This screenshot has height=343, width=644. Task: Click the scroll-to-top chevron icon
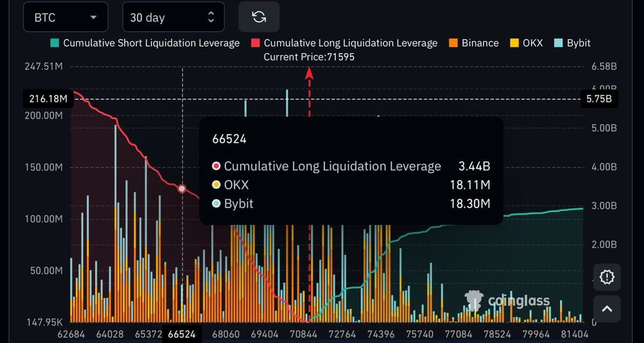pyautogui.click(x=606, y=309)
